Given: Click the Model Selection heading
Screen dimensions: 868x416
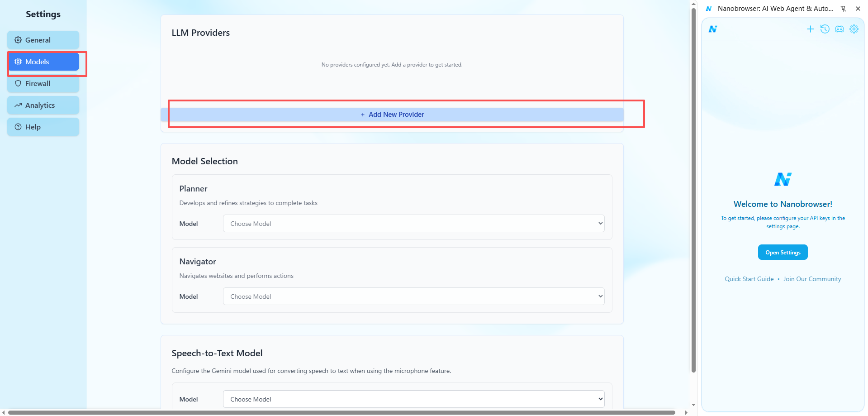Looking at the screenshot, I should [x=205, y=161].
